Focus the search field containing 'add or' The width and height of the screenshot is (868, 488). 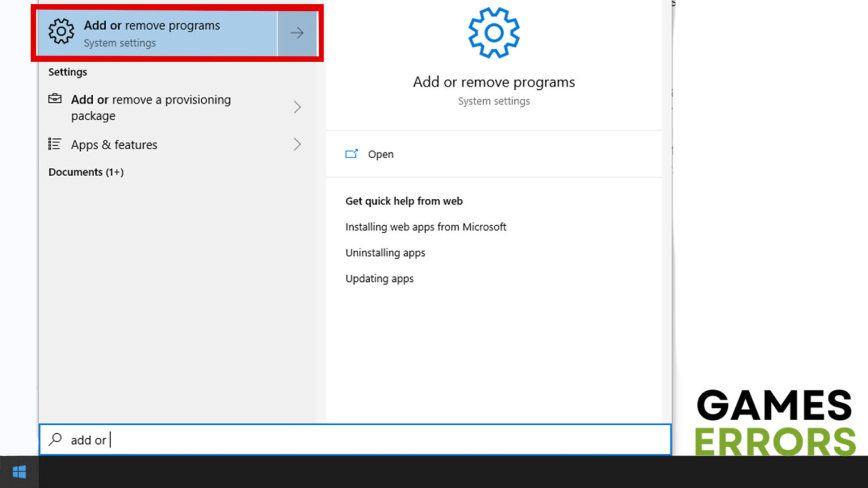tap(362, 439)
